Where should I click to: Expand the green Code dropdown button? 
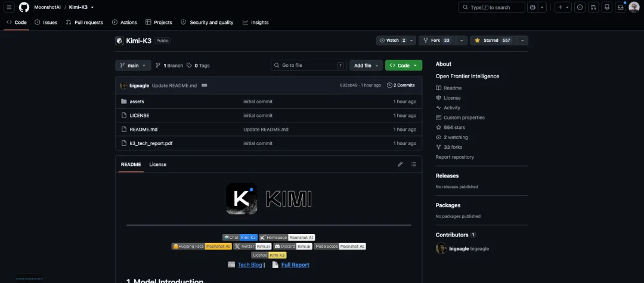(404, 66)
